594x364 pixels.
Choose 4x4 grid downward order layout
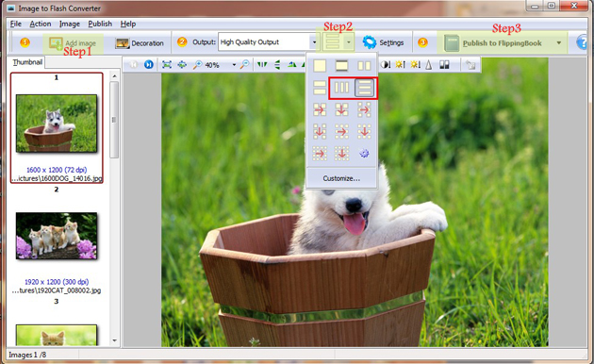341,154
